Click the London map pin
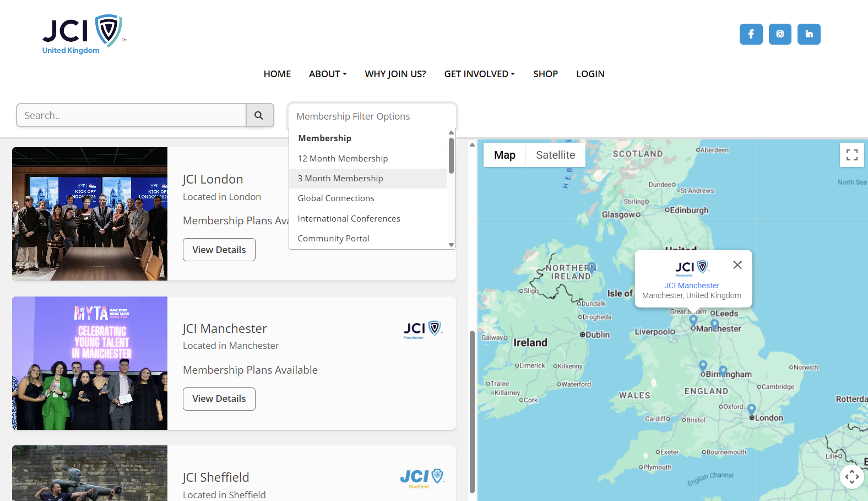This screenshot has width=868, height=501. [751, 410]
